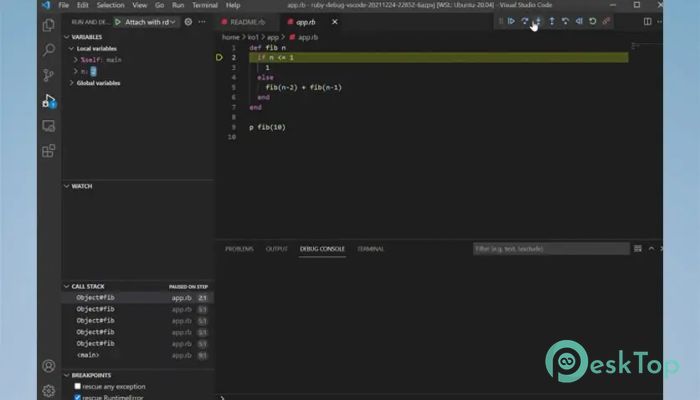
Task: Open the Accounts icon in activity bar
Action: (x=49, y=366)
